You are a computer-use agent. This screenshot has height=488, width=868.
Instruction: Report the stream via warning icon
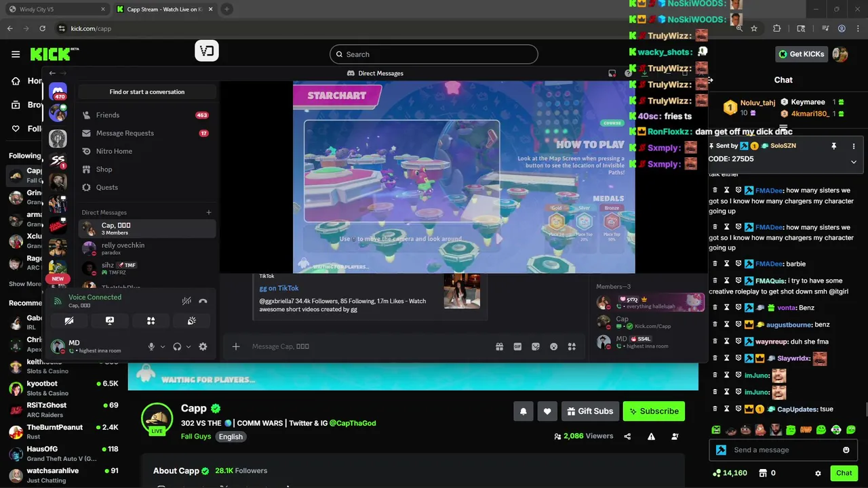pyautogui.click(x=651, y=436)
